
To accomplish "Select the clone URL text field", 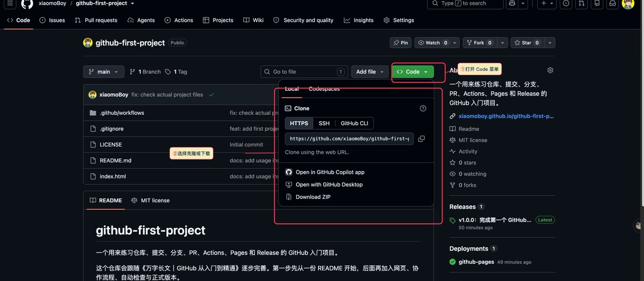I will [349, 139].
